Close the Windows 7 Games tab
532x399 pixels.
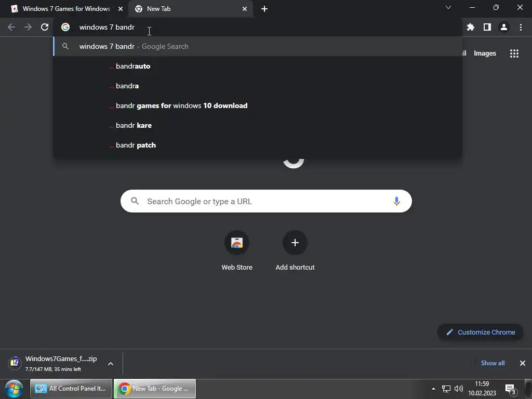[121, 9]
